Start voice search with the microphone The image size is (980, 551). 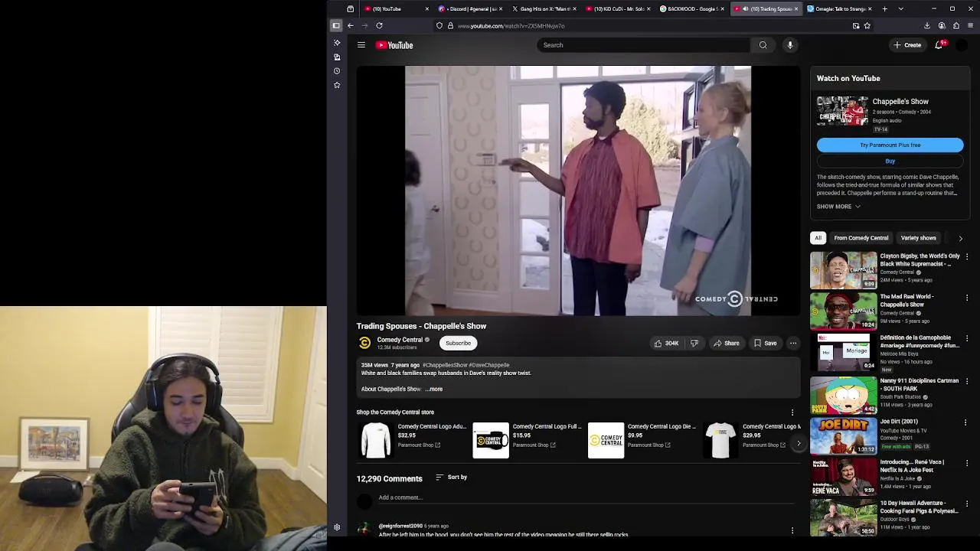click(790, 45)
